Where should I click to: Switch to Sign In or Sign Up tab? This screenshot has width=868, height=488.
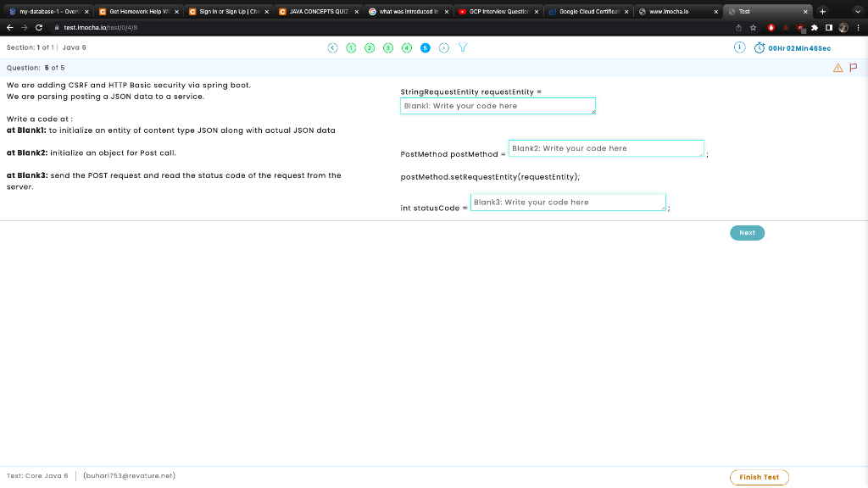[x=228, y=12]
